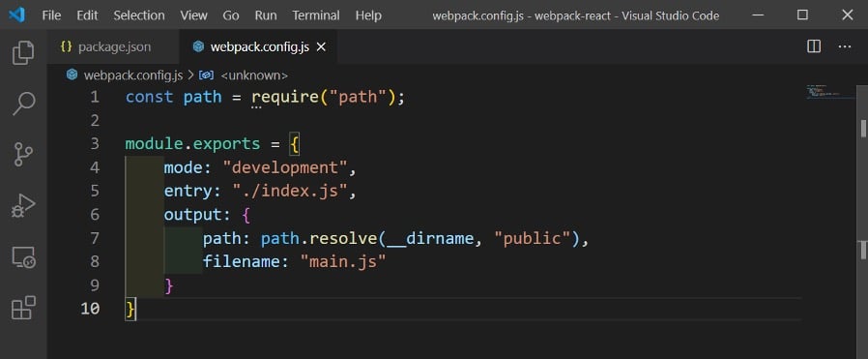Maximize the Visual Studio Code window

[802, 15]
